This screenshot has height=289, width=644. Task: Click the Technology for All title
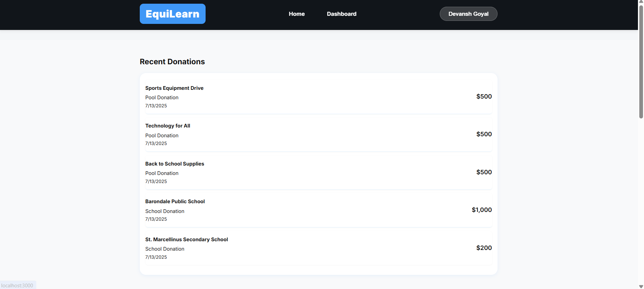coord(168,125)
